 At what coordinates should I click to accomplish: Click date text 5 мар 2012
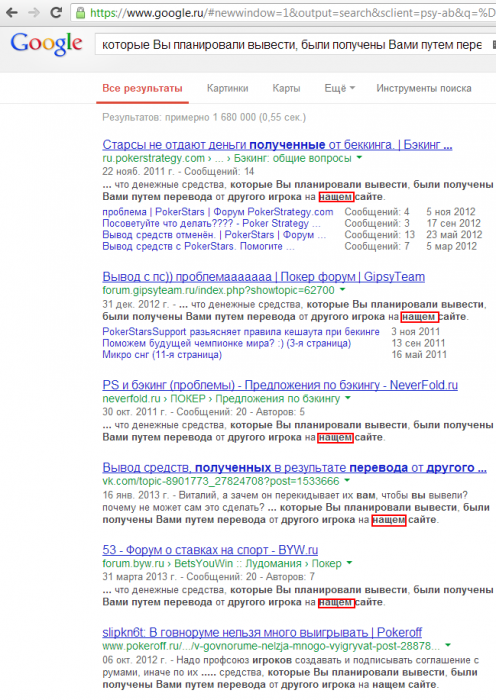(x=451, y=246)
